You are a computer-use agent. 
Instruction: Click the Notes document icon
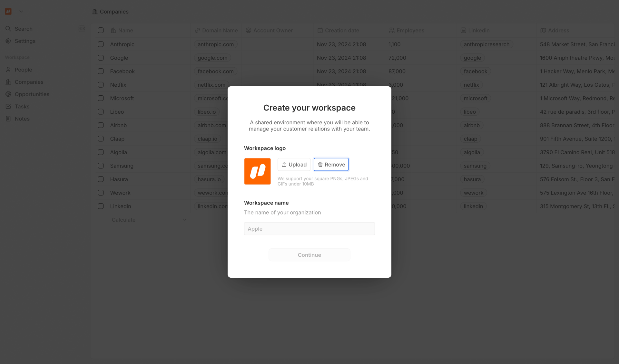tap(8, 119)
